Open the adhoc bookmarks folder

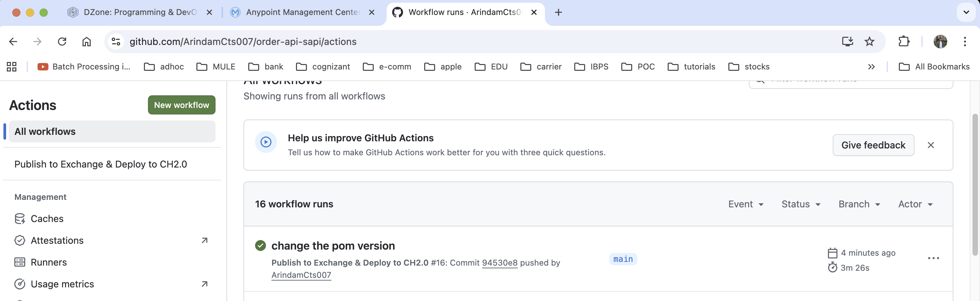pyautogui.click(x=164, y=67)
